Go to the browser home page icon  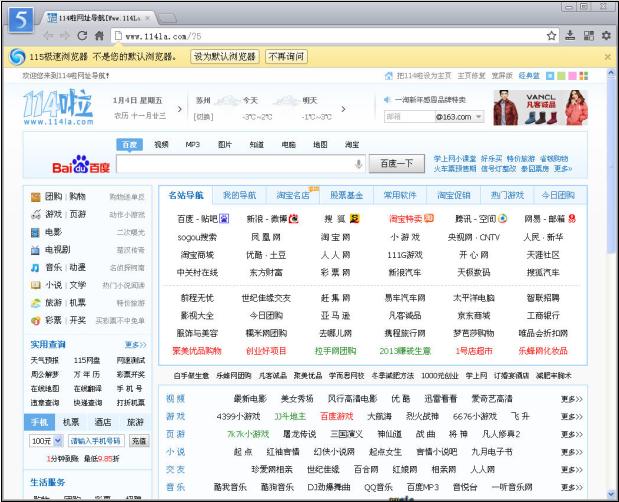pos(101,36)
